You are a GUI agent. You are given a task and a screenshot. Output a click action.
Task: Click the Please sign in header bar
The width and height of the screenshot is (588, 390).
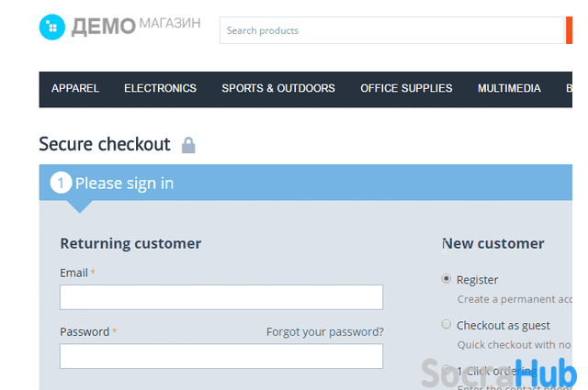pos(306,183)
